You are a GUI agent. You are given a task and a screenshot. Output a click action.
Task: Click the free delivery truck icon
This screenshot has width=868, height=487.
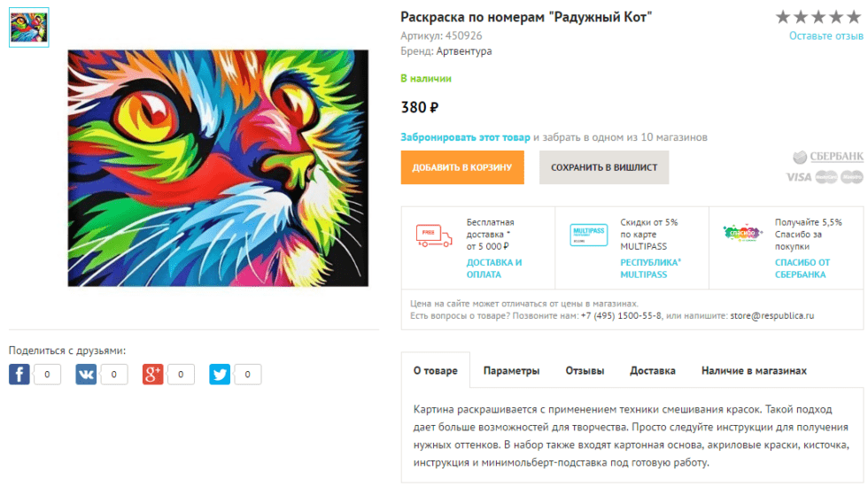434,236
